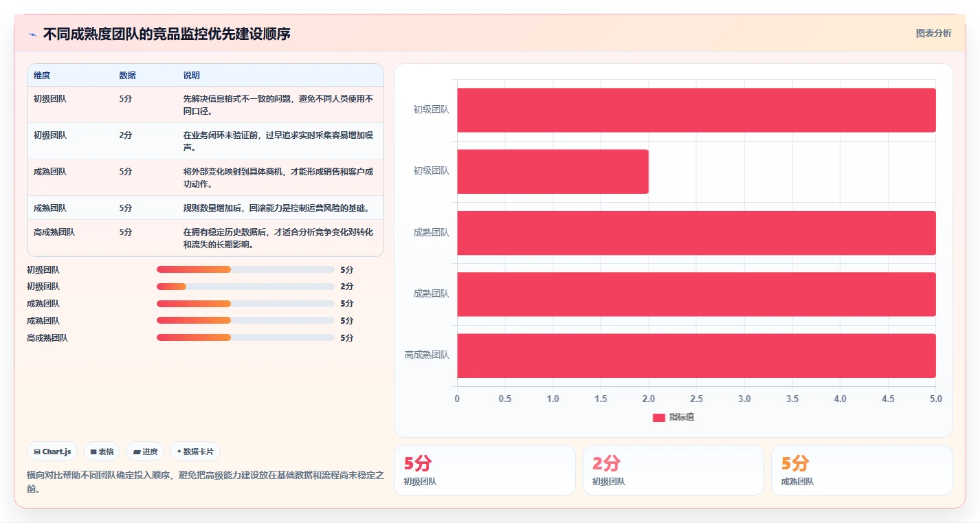Select the 进度 tag chip
Screen dimensions: 980x523
pos(145,452)
